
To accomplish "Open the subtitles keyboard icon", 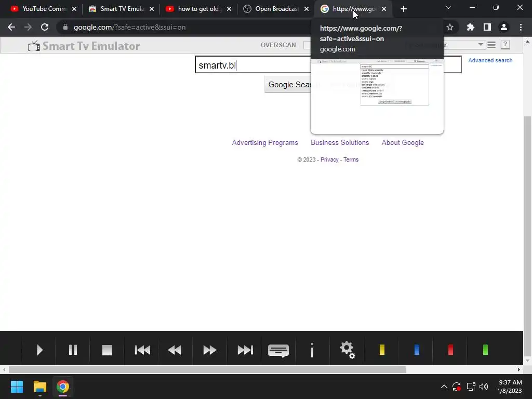I will click(x=278, y=351).
